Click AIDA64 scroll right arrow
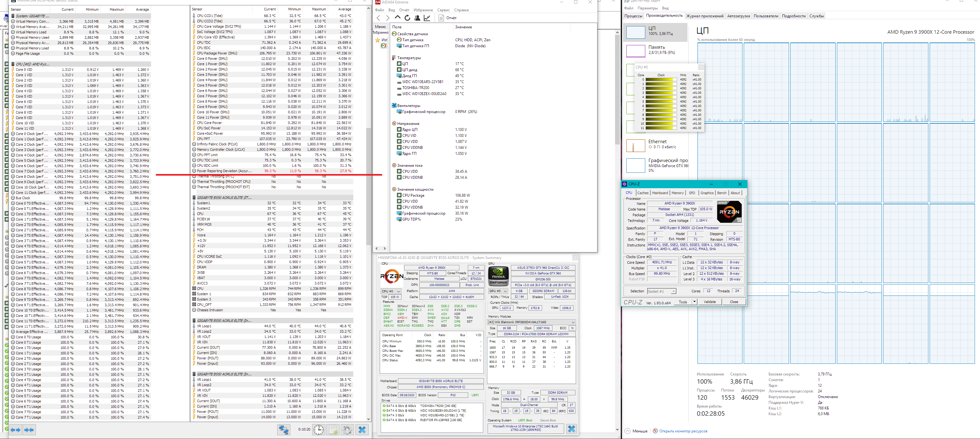 [385, 249]
